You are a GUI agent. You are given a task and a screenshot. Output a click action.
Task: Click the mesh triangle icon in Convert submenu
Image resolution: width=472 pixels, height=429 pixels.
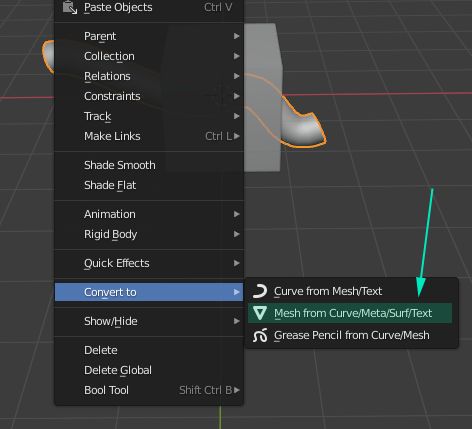(x=260, y=313)
